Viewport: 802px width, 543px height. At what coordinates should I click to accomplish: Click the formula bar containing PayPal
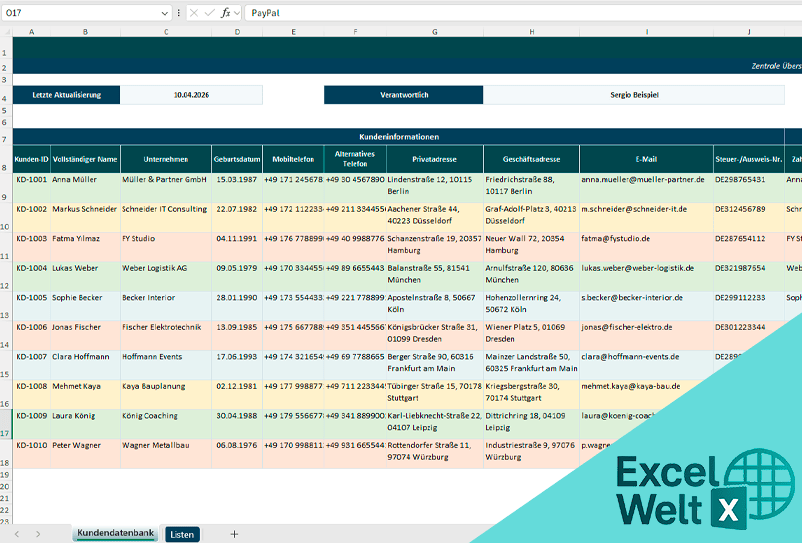coord(523,13)
